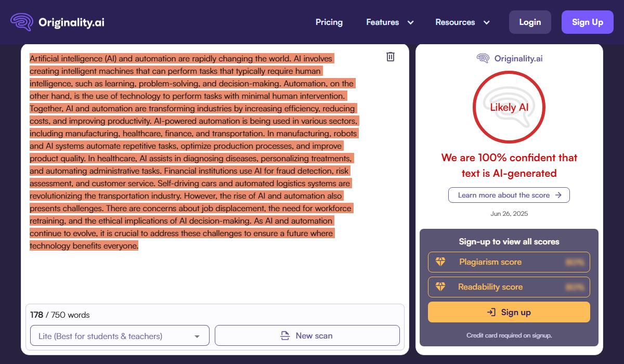Delete scanned text with the trash icon

pos(391,57)
